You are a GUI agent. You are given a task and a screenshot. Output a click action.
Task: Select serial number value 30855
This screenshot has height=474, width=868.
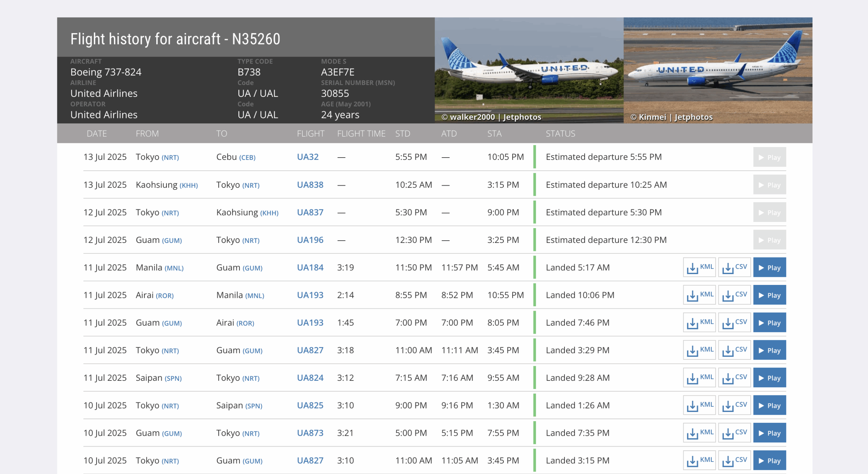click(x=335, y=93)
